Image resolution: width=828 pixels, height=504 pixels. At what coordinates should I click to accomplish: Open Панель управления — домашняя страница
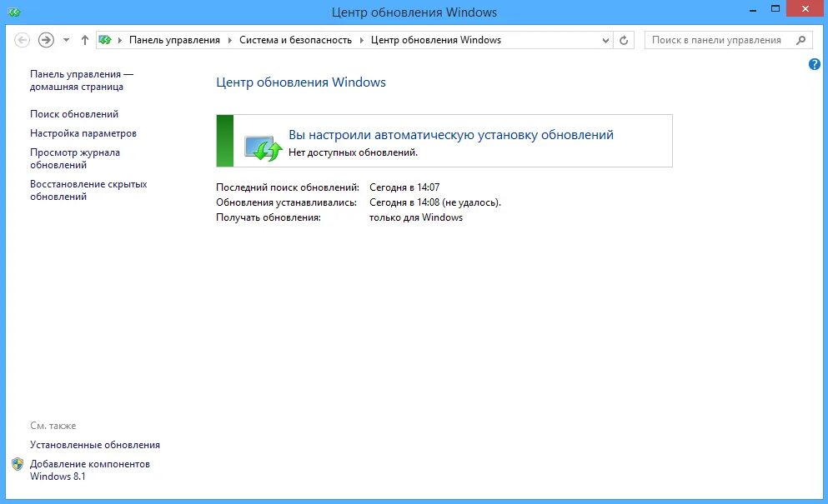82,80
